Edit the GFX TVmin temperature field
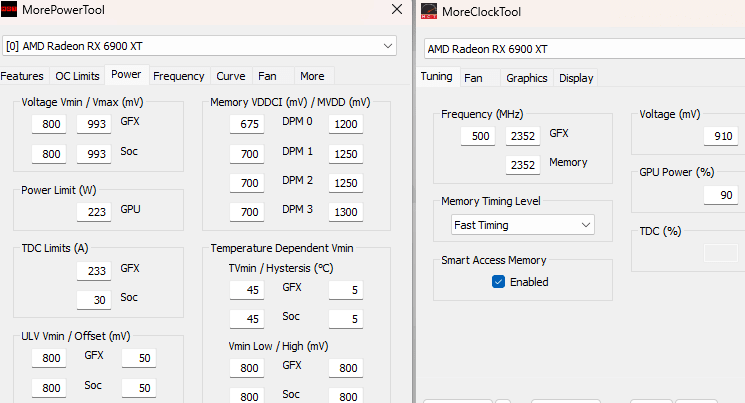Image resolution: width=745 pixels, height=403 pixels. (247, 290)
